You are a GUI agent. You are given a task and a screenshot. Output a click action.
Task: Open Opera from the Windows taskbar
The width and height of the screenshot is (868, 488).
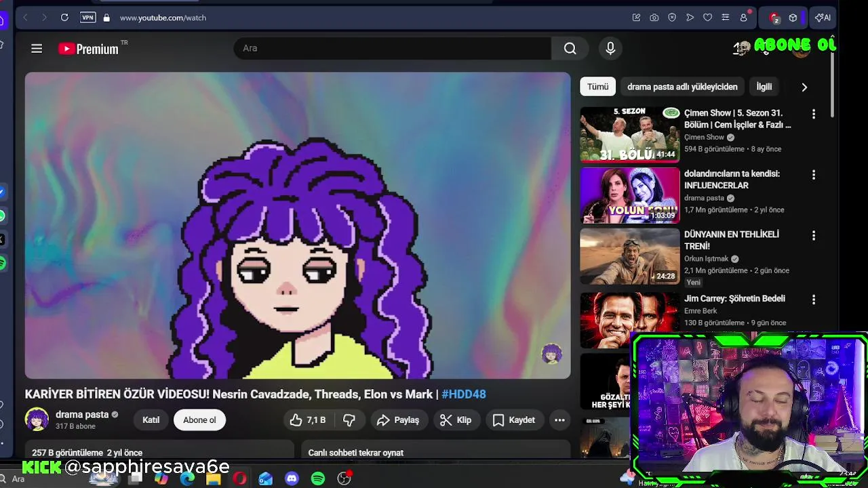[239, 479]
